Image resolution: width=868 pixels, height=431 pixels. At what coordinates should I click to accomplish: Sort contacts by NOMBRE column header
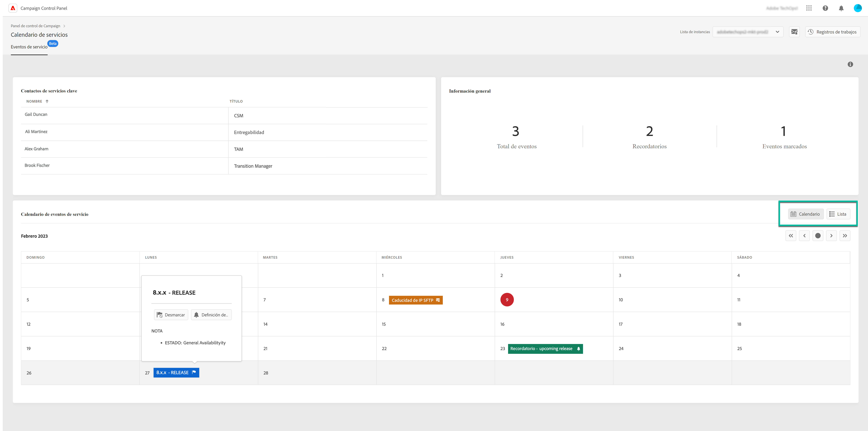point(34,101)
